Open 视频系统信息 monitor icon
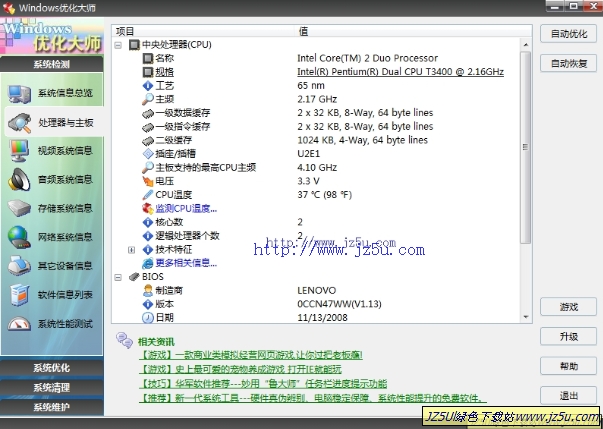Screen dimensions: 603x429 19,151
